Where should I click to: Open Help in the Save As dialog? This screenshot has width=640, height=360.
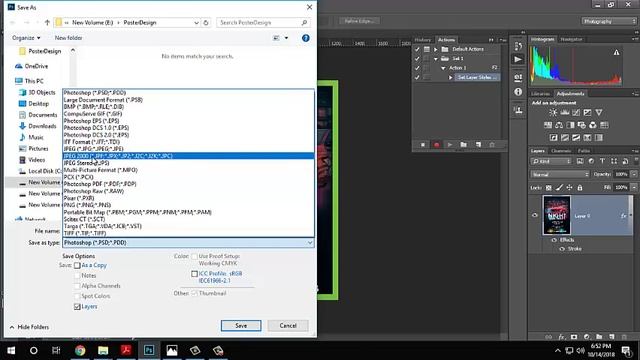click(x=305, y=38)
